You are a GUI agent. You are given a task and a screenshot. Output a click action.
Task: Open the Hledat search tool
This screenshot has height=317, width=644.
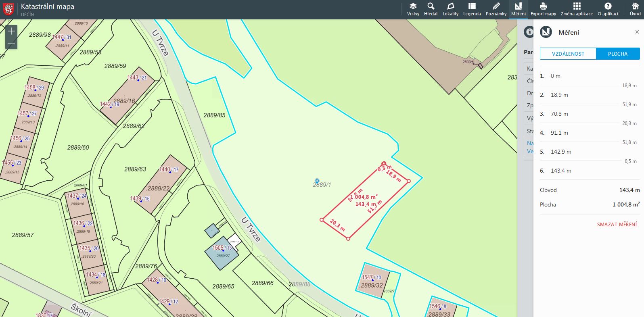point(431,9)
